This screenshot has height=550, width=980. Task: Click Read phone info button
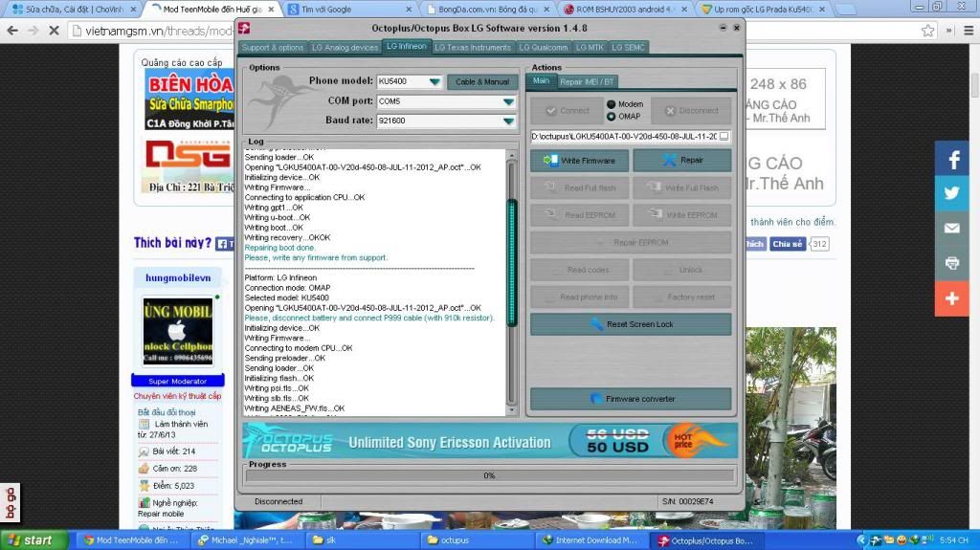pos(579,297)
